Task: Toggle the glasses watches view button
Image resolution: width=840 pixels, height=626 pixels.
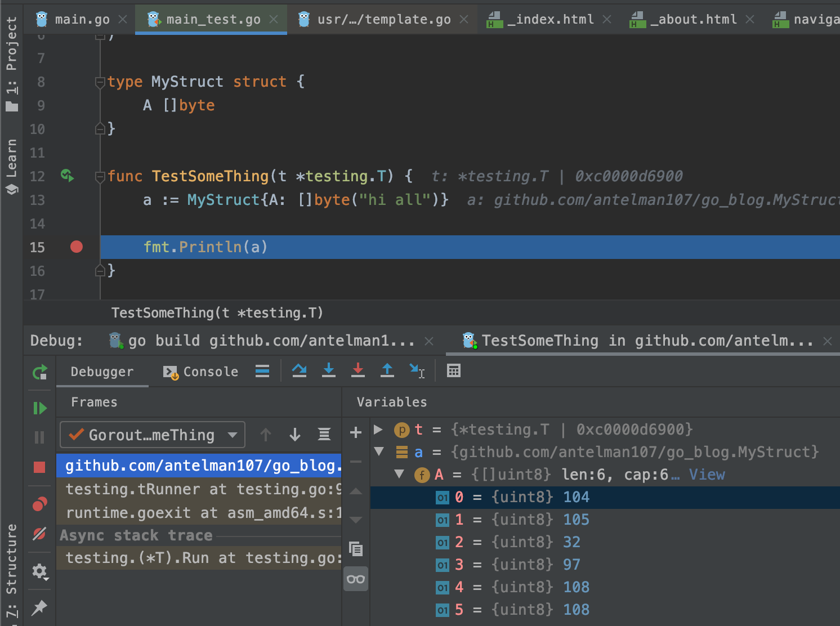Action: [x=356, y=579]
